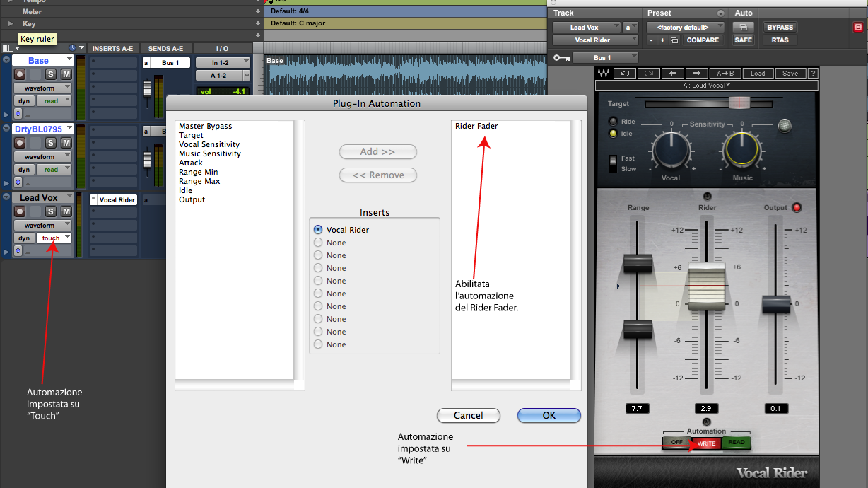Click the undo arrow in Vocal Rider toolbar
868x488 pixels.
(x=625, y=73)
